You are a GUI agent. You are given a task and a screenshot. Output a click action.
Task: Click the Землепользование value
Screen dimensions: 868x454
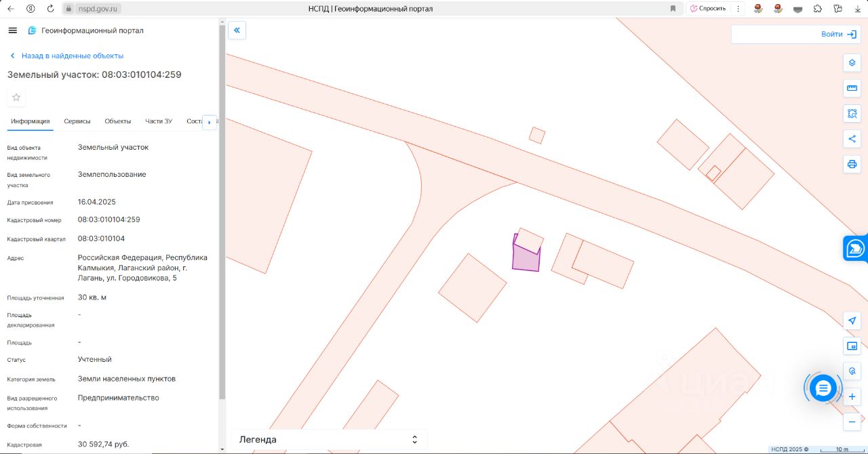112,175
